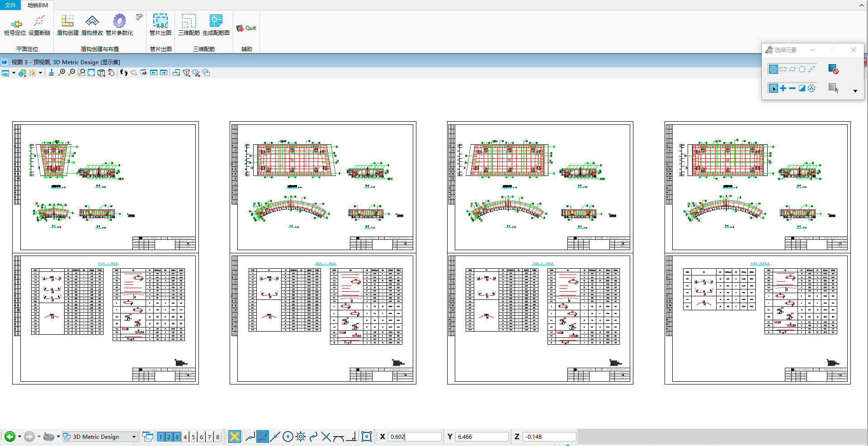Click the Walk footprints icon

point(123,73)
